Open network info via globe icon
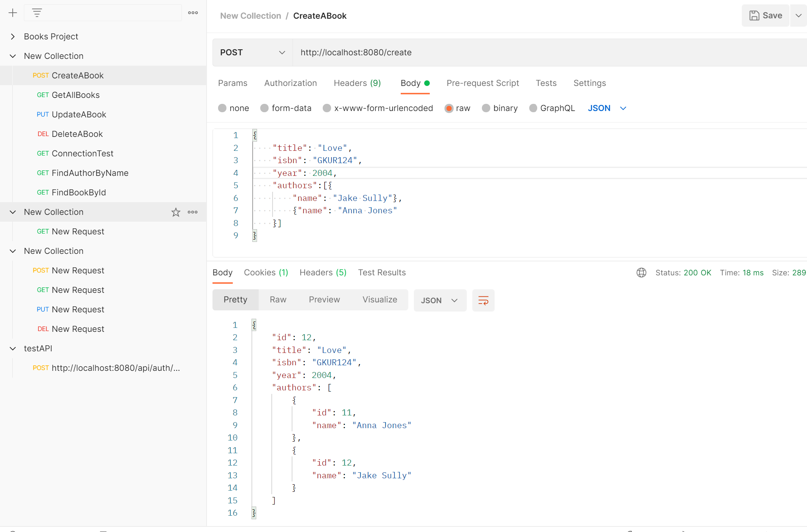 [641, 273]
